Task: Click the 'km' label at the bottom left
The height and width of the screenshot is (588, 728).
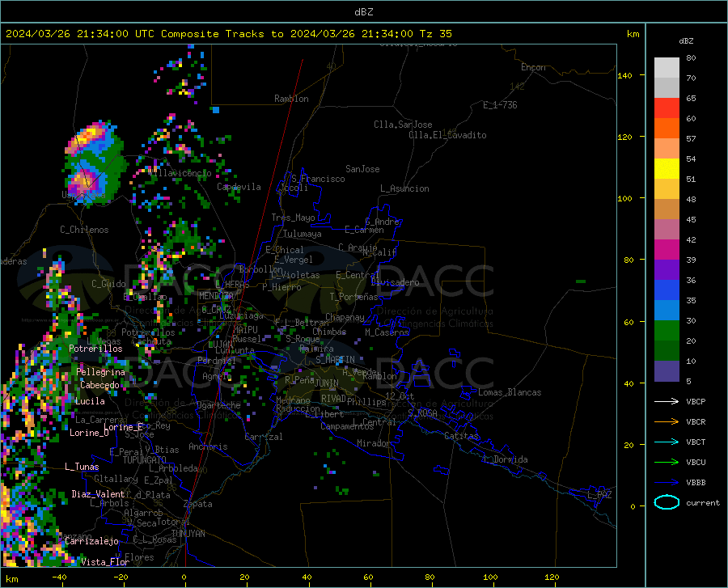Action: click(12, 579)
